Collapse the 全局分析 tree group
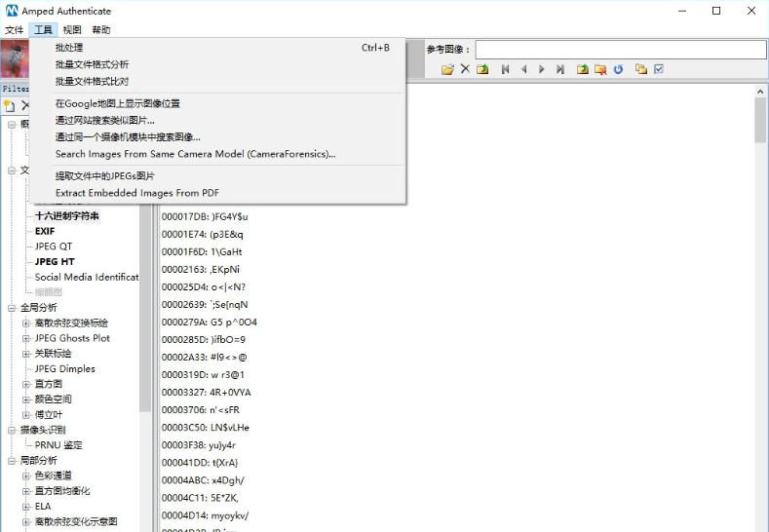Image resolution: width=769 pixels, height=532 pixels. 12,308
